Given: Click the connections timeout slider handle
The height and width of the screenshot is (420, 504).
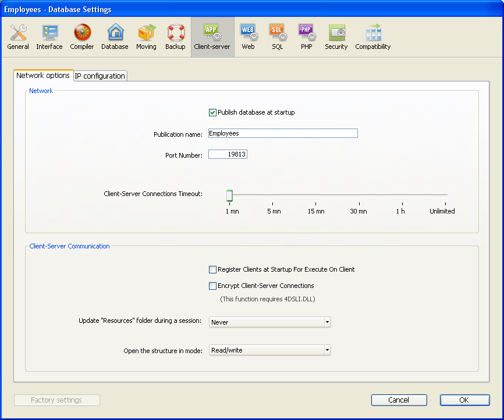Looking at the screenshot, I should pyautogui.click(x=229, y=195).
